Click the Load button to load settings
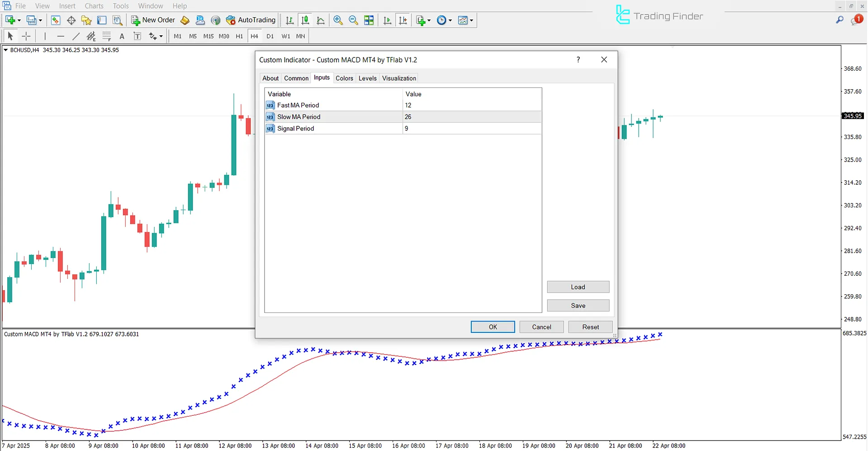Image resolution: width=868 pixels, height=451 pixels. 578,287
